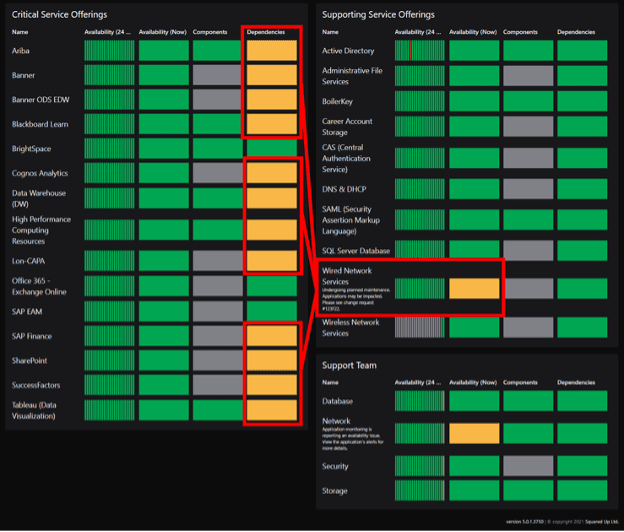624x532 pixels.
Task: Click the Wireless Network Services 24-hour availability chart
Action: tap(420, 327)
